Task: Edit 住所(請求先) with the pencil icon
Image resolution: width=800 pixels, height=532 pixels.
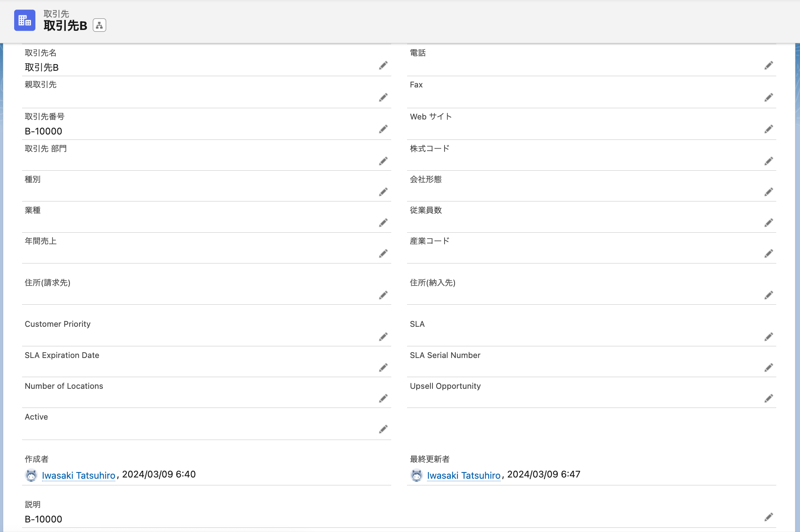Action: point(383,296)
